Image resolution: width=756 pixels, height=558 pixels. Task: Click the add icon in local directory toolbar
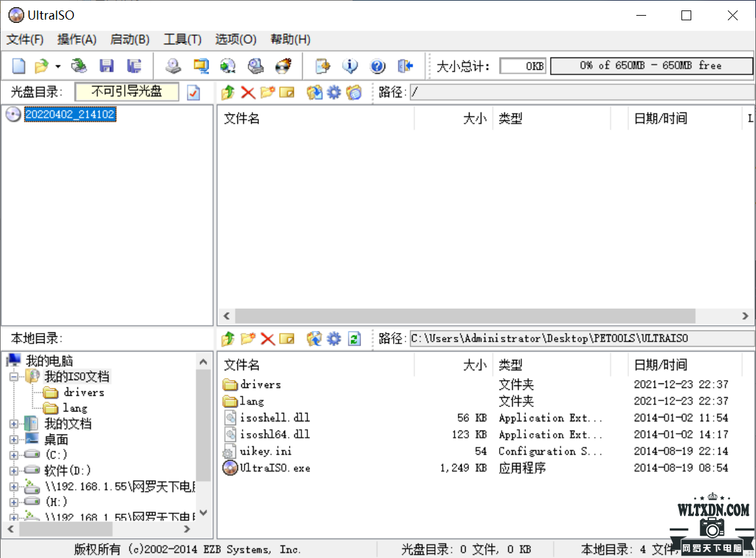(x=315, y=339)
